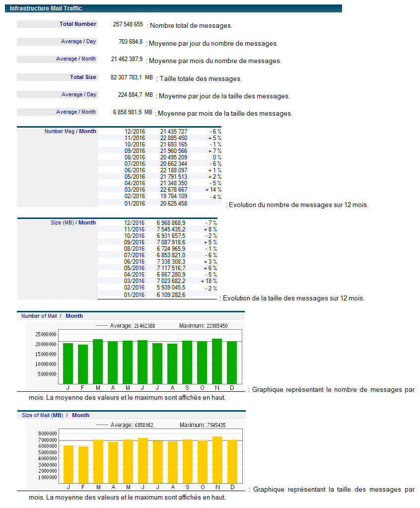The height and width of the screenshot is (508, 420).
Task: Click size value 6 724 965,9
Action: pos(171,249)
